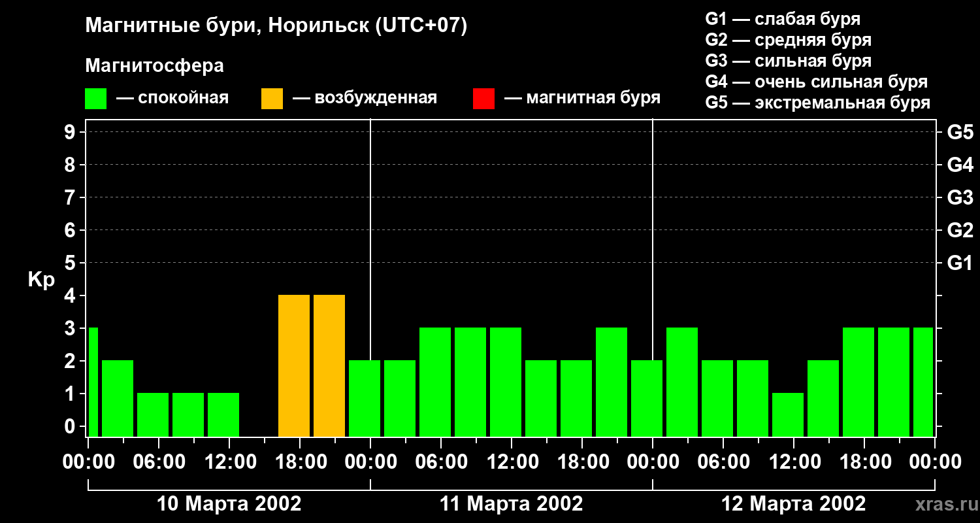Viewport: 980px width, 523px height.
Task: Click the '12:00' time label above 12 Марта
Action: 794,462
